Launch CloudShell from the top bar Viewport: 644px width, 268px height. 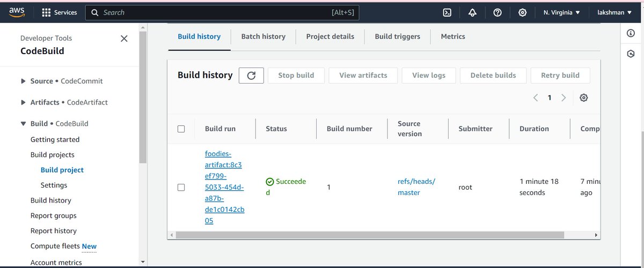coord(447,12)
